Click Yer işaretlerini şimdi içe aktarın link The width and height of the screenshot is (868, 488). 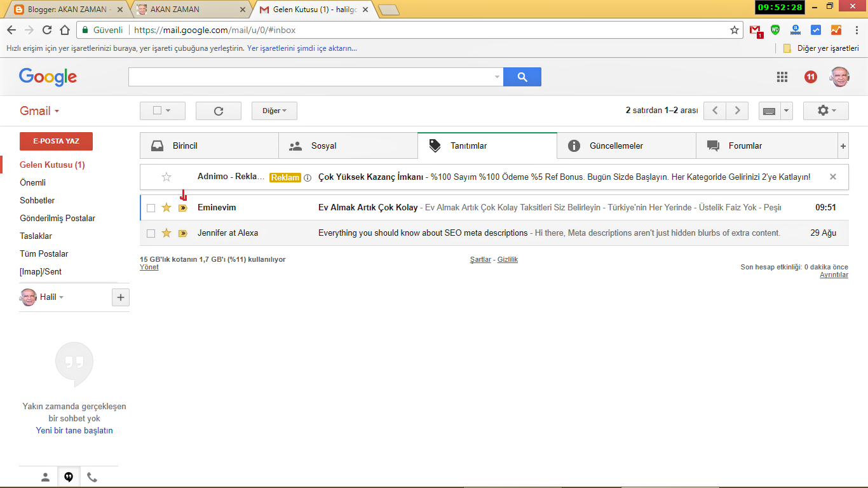[x=302, y=48]
